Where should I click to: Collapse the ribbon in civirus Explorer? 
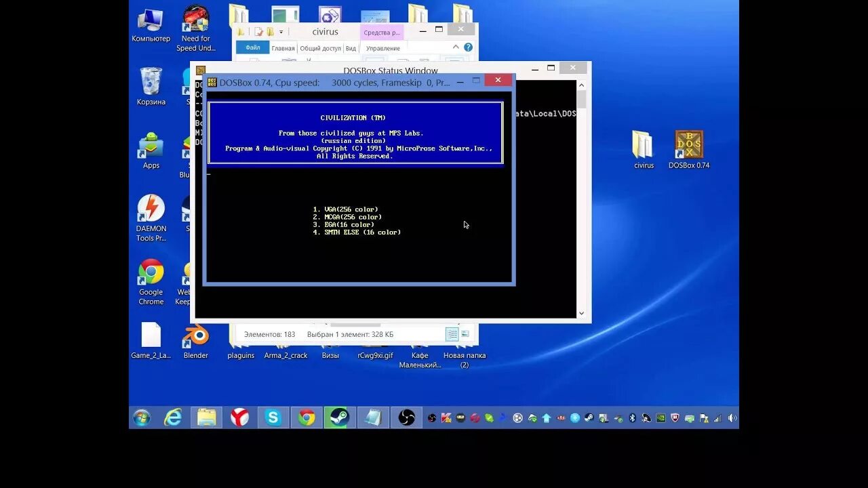click(457, 47)
